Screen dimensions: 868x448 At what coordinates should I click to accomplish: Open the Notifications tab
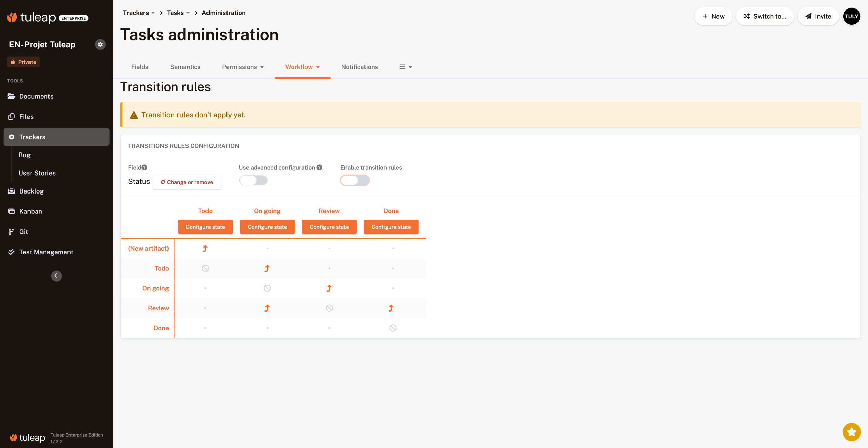[x=359, y=67]
